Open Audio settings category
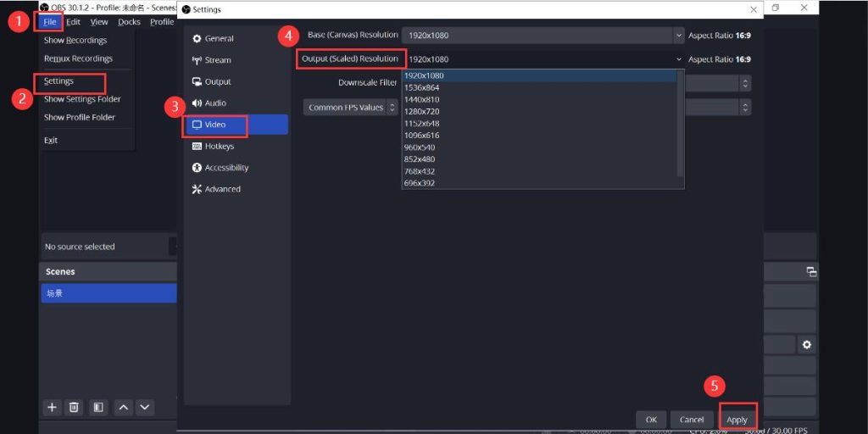This screenshot has width=868, height=434. point(236,103)
